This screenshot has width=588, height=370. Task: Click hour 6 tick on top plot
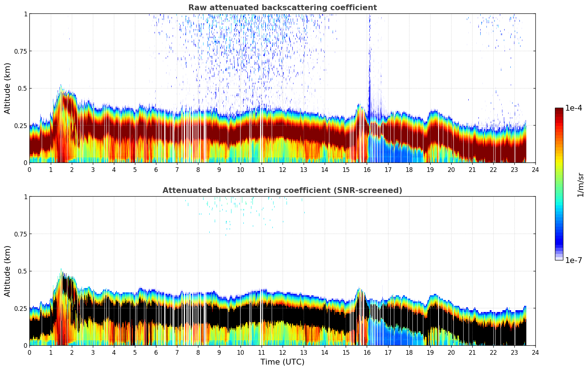156,169
